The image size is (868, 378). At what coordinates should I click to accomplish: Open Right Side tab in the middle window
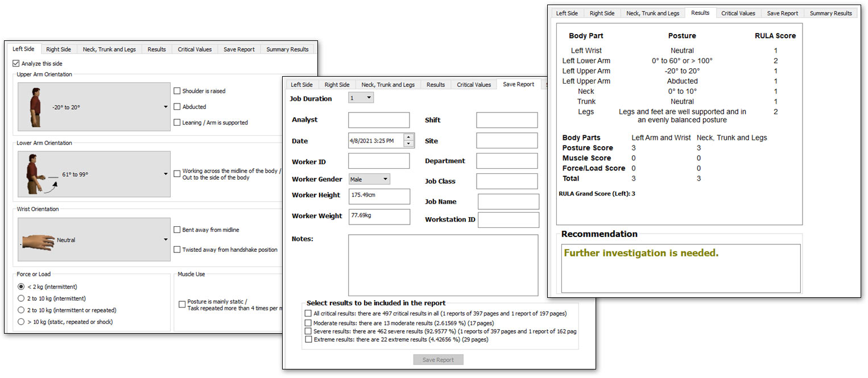click(x=337, y=85)
